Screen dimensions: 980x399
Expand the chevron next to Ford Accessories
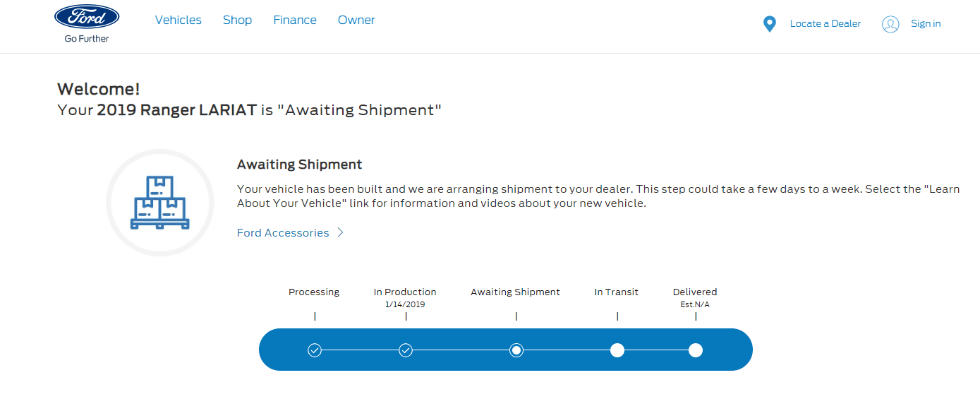point(340,232)
